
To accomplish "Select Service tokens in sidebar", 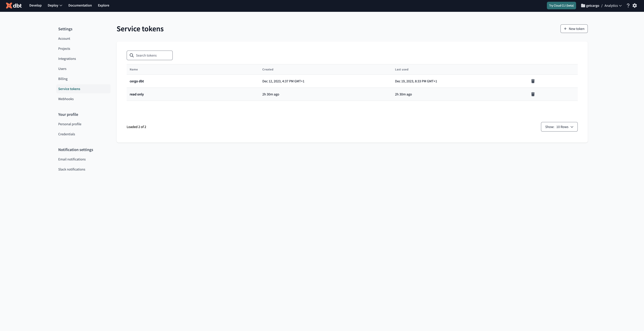I will (83, 89).
